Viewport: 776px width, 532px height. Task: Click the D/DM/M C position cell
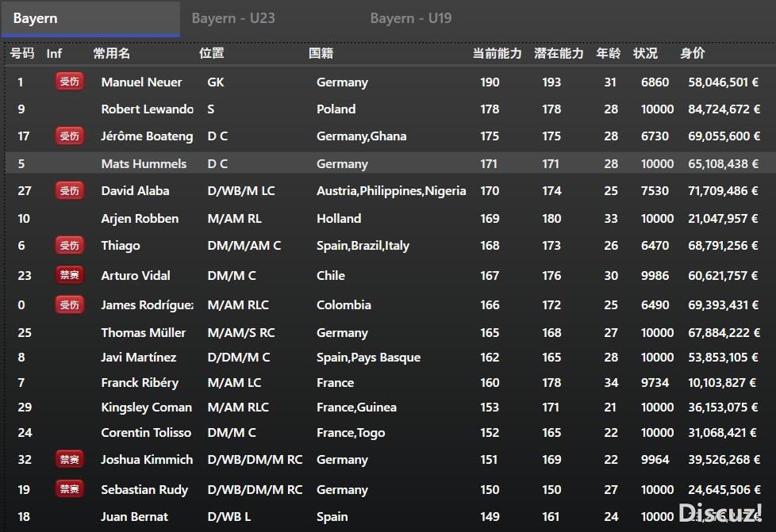[239, 358]
